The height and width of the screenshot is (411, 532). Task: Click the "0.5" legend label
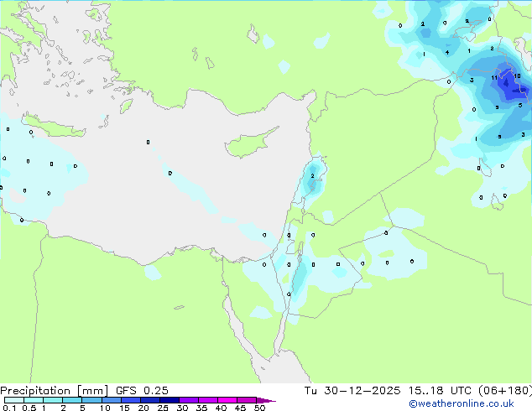29,408
